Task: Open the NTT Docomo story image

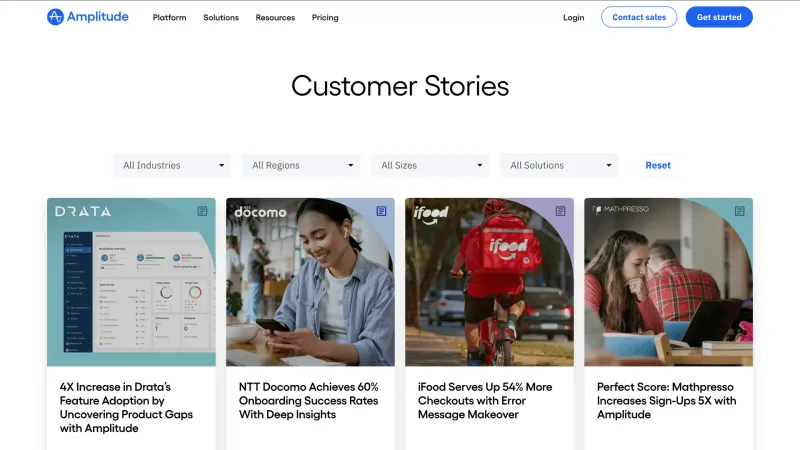Action: click(x=310, y=282)
